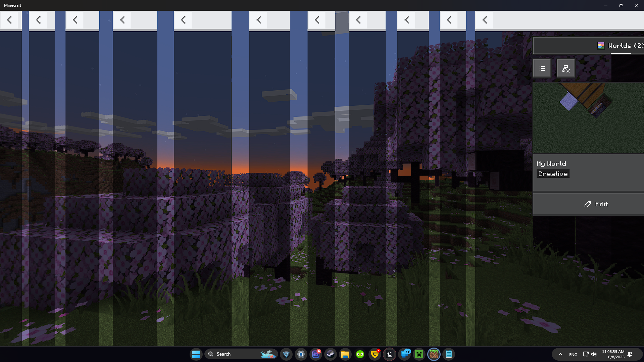This screenshot has height=362, width=644.
Task: Open Duolingo from the taskbar
Action: pos(360,354)
